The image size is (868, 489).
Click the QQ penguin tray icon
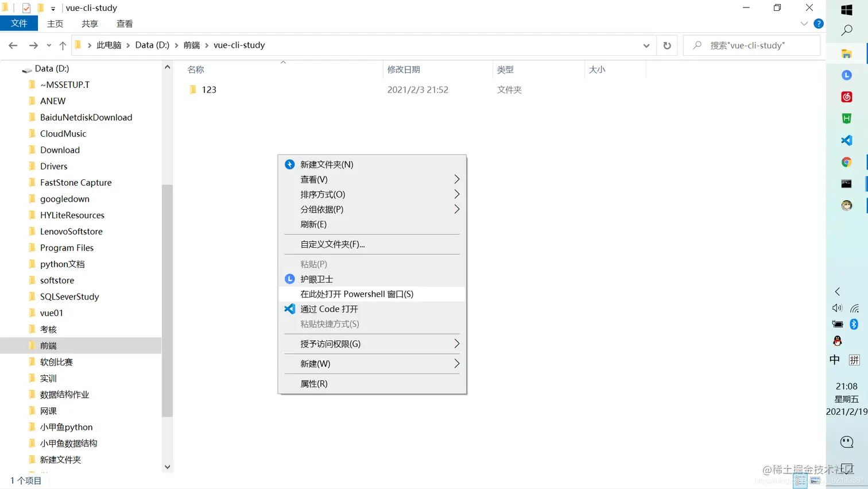(x=838, y=341)
